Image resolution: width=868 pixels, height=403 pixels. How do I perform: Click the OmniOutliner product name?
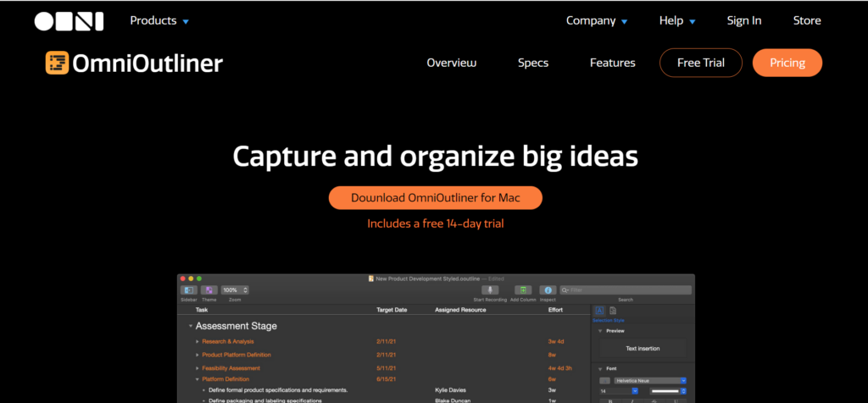147,63
